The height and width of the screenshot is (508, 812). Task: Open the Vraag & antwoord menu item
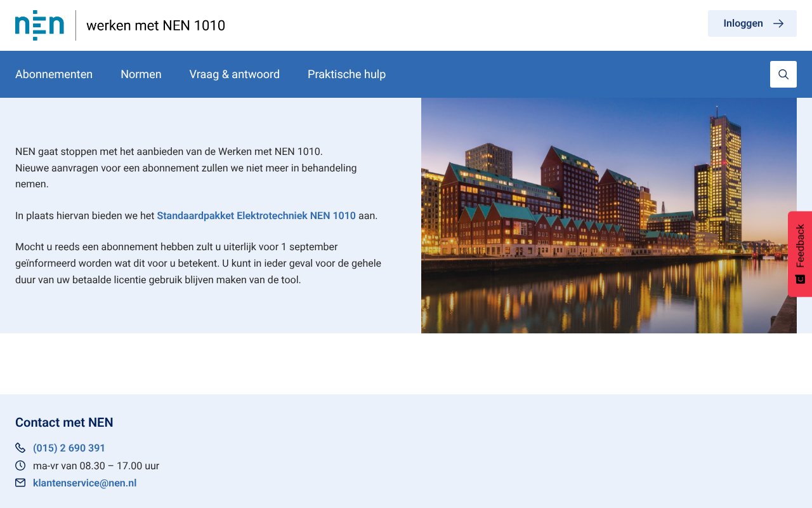[234, 74]
